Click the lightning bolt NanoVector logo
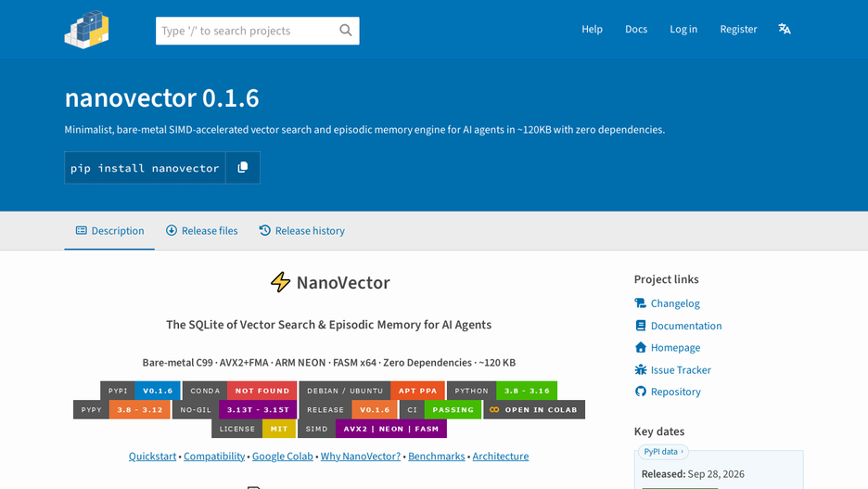Image resolution: width=868 pixels, height=489 pixels. coord(280,282)
